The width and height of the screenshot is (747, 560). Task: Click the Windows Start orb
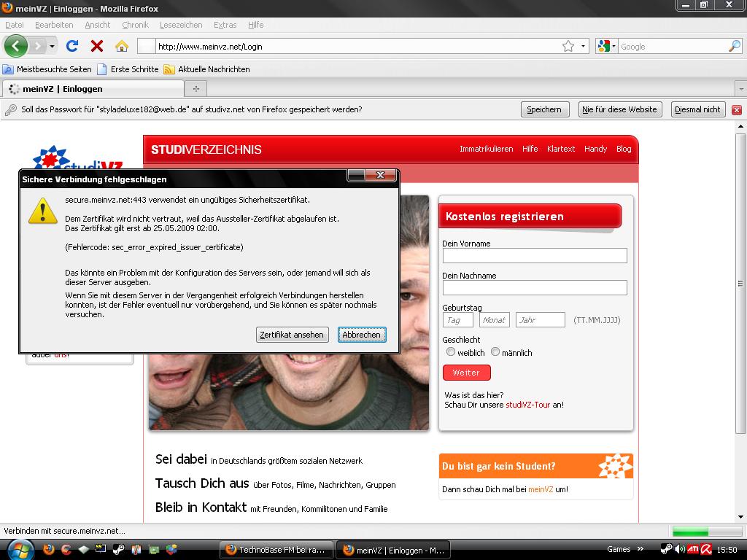tap(20, 549)
